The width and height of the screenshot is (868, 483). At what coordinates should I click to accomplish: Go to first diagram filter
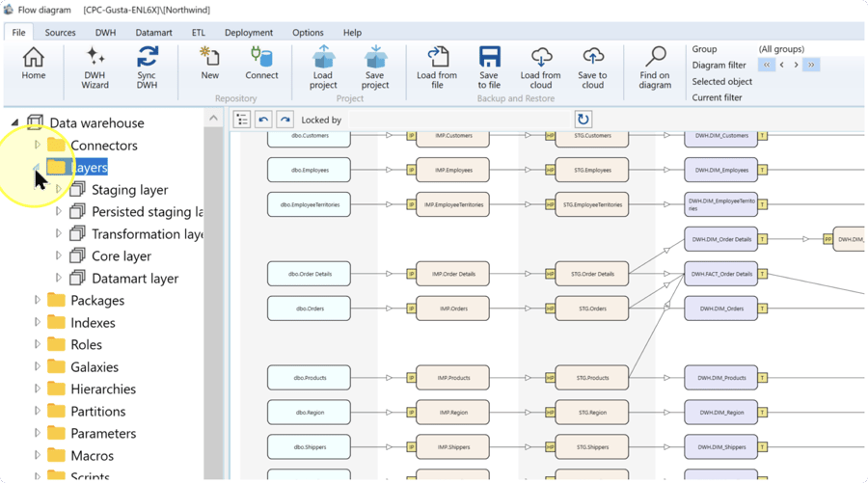pyautogui.click(x=767, y=65)
